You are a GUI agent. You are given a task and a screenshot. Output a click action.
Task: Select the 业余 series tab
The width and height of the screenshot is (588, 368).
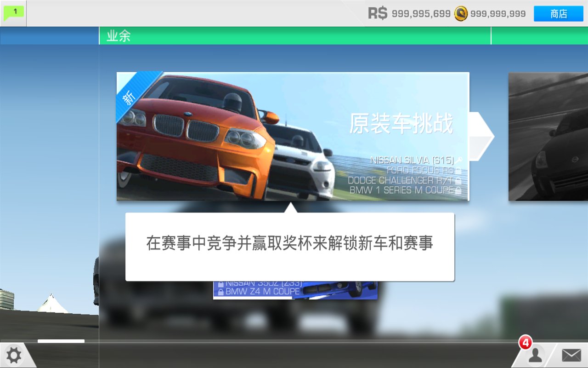(295, 36)
